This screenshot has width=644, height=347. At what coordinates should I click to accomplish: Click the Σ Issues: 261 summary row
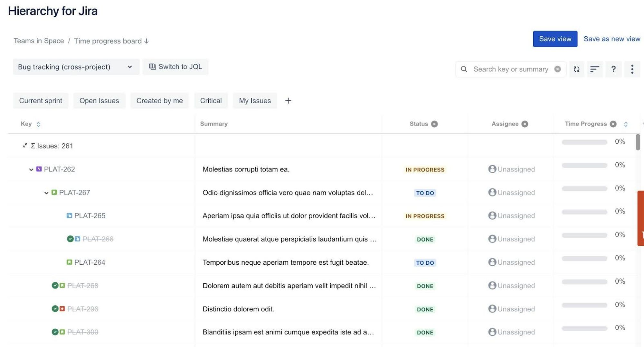(52, 146)
